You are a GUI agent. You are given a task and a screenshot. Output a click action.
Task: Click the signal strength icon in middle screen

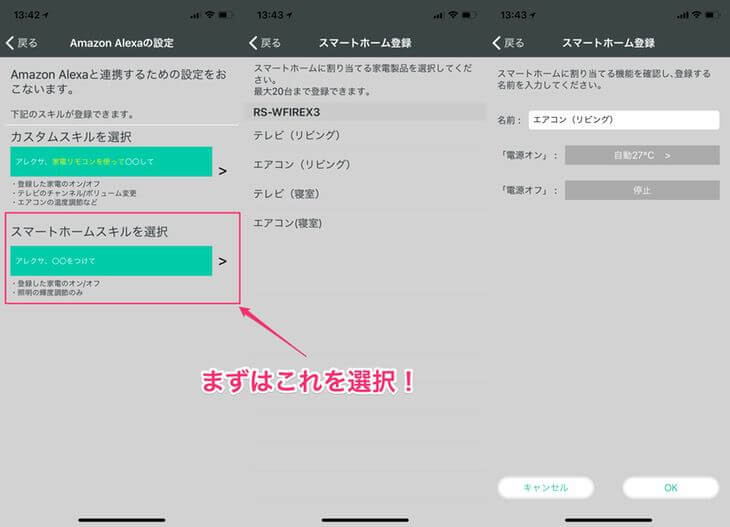pos(439,15)
